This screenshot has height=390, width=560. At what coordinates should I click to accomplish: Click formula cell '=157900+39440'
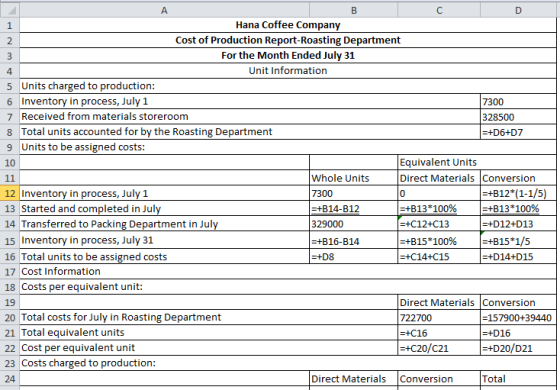tap(518, 317)
